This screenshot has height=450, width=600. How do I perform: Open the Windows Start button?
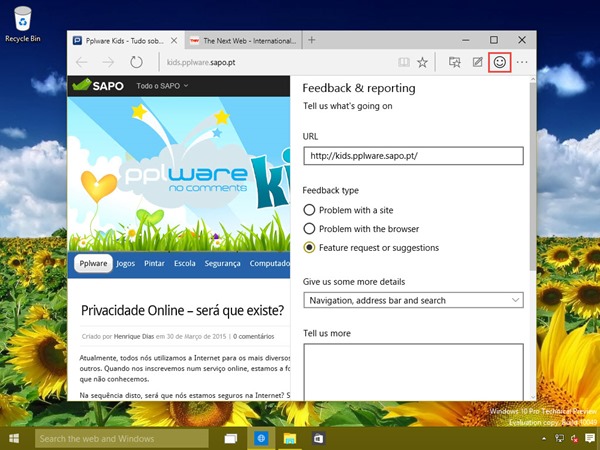(15, 439)
